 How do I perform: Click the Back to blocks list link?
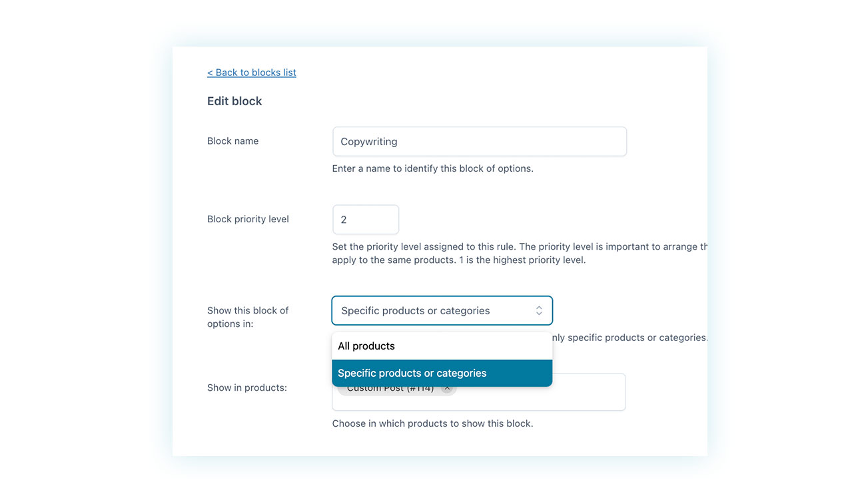252,73
